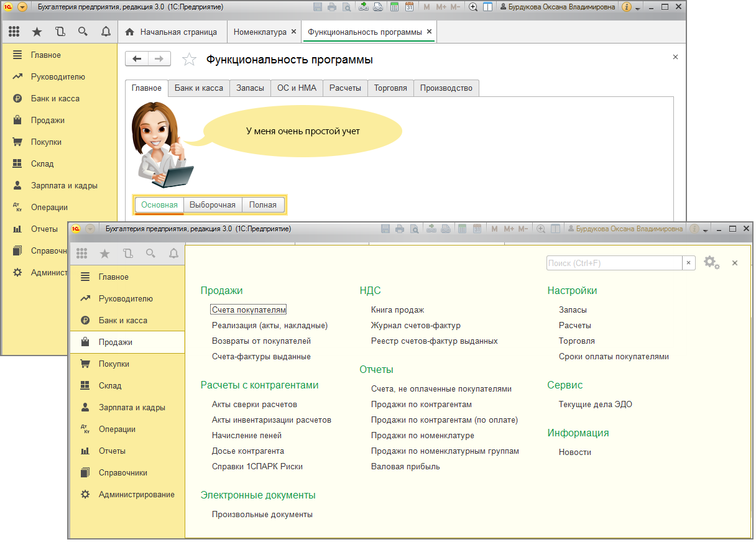Open notifications bell in back window
The width and height of the screenshot is (756, 542).
[106, 32]
